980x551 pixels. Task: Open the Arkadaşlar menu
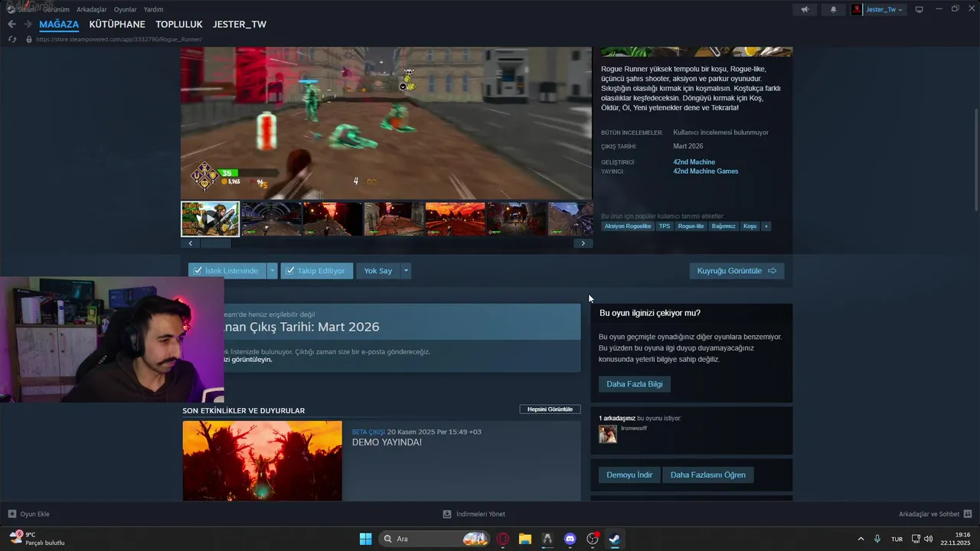click(x=92, y=9)
